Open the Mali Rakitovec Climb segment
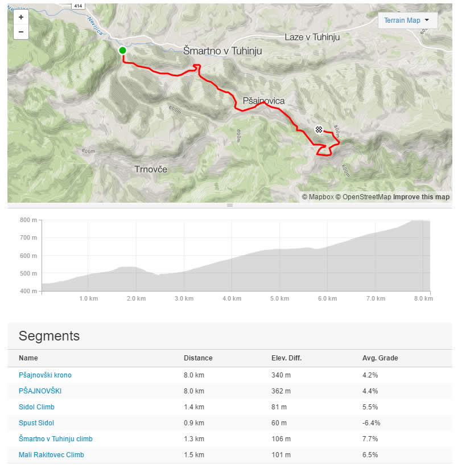Viewport: 470px width, 476px height. tap(51, 455)
